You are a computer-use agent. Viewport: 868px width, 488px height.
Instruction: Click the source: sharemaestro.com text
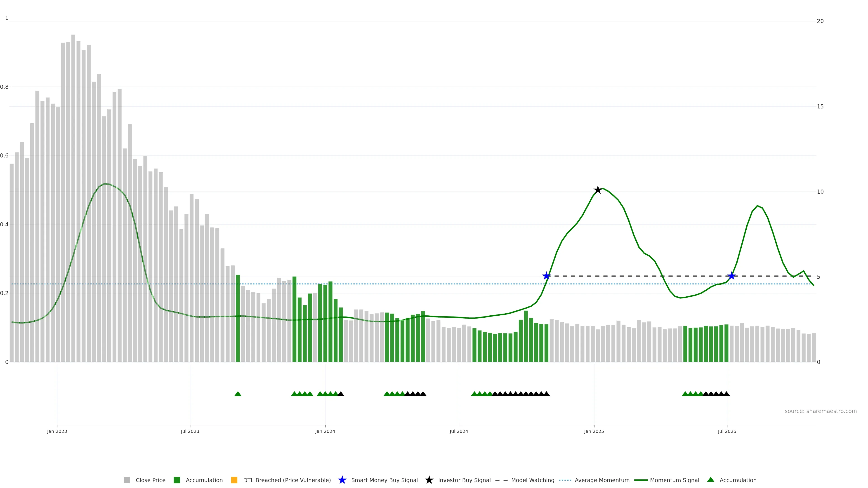[x=821, y=411]
